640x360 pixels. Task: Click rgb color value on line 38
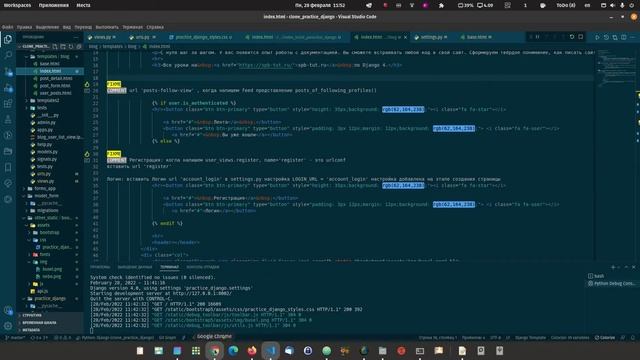[x=454, y=204]
